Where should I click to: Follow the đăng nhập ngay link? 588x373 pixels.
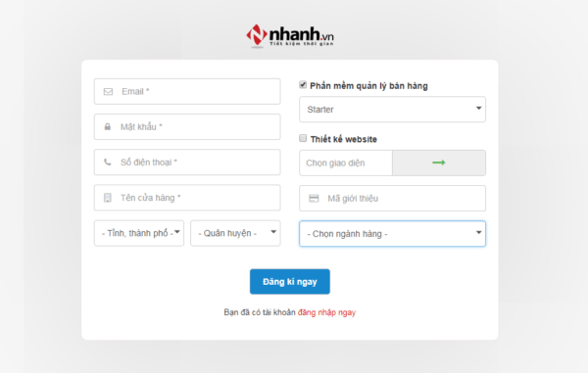coord(326,312)
